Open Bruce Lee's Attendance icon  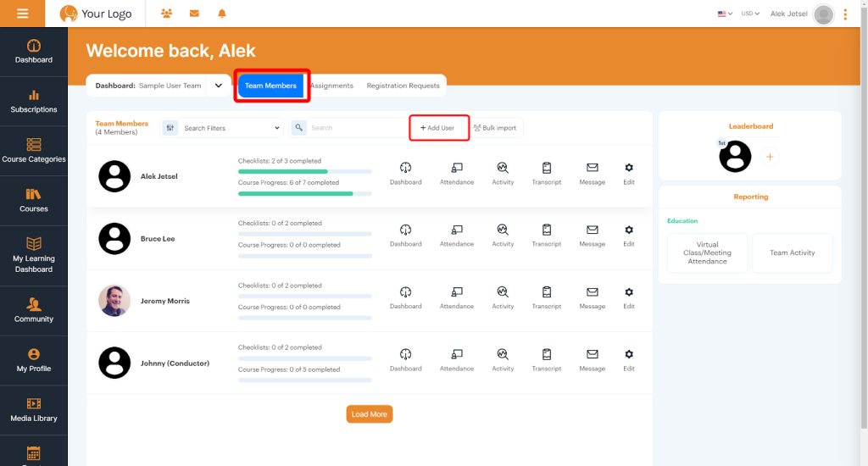coord(456,230)
